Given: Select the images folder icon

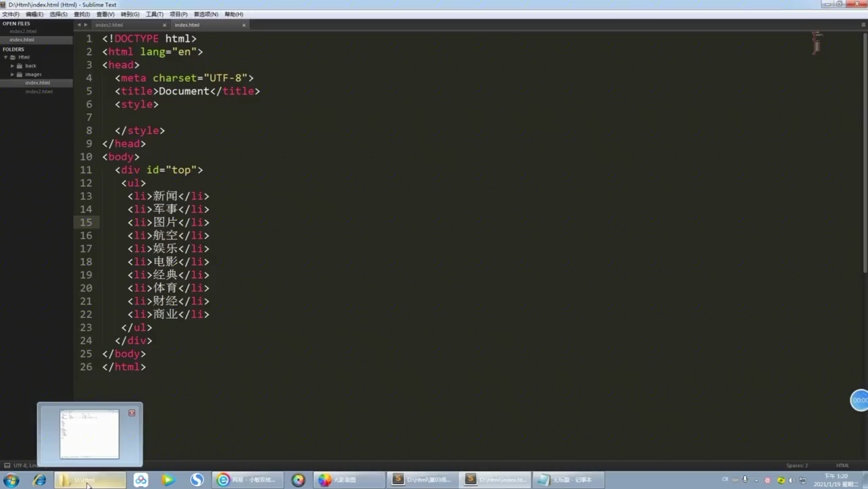Looking at the screenshot, I should tap(19, 75).
